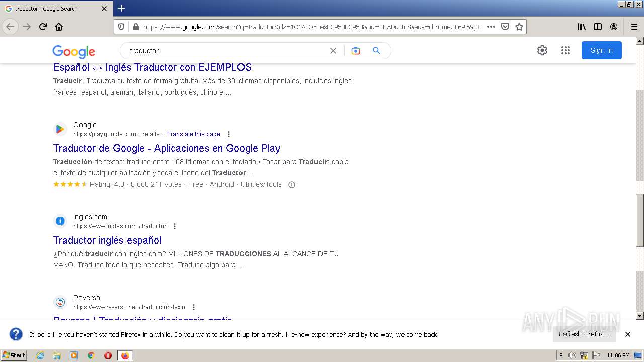The height and width of the screenshot is (362, 644).
Task: Open File Explorer from taskbar
Action: point(57,355)
